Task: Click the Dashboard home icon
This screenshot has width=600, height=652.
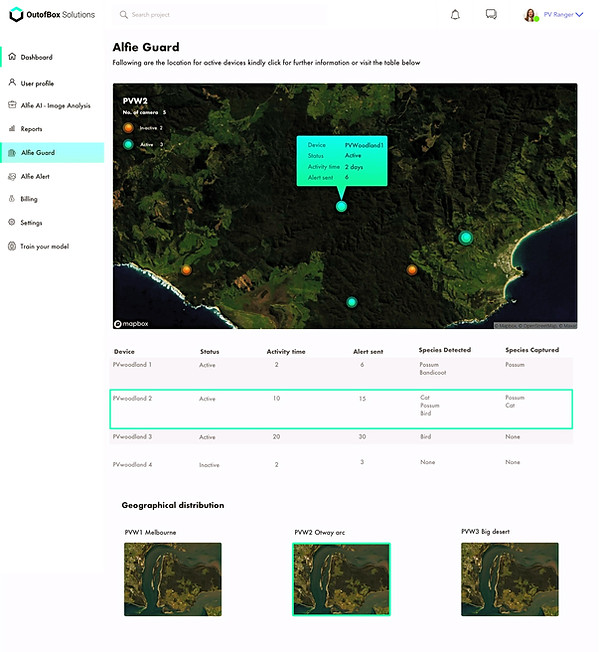Action: 12,57
